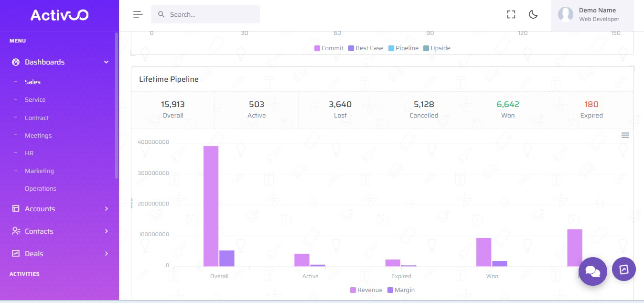Viewport: 644px width, 303px height.
Task: Toggle dark mode with the moon icon
Action: 533,14
